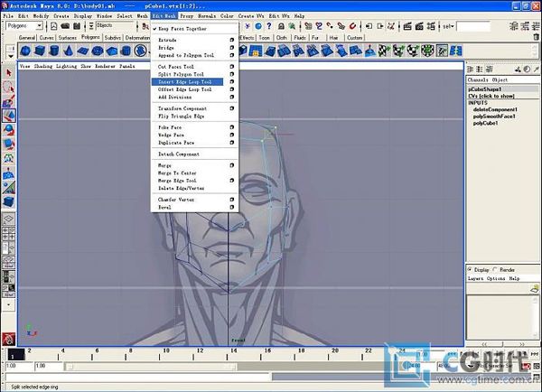This screenshot has width=542, height=392.
Task: Click the Show Manipulator tool
Action: pyautogui.click(x=9, y=188)
